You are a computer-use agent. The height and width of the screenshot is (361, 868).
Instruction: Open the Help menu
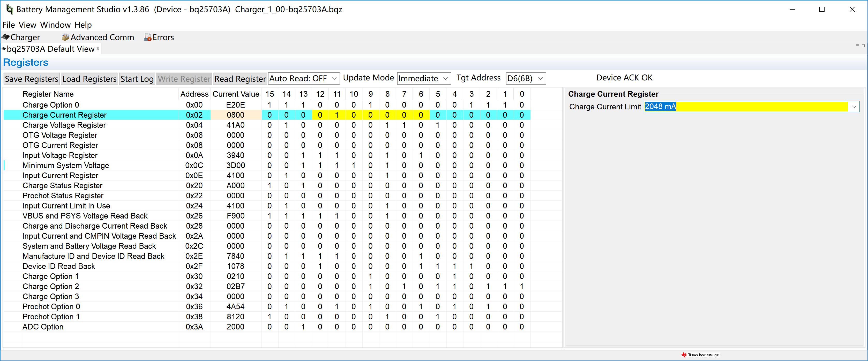(x=83, y=25)
